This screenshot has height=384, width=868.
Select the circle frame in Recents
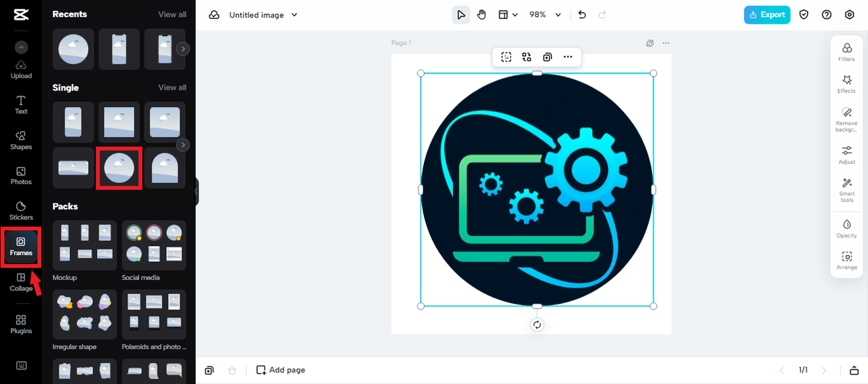coord(73,49)
